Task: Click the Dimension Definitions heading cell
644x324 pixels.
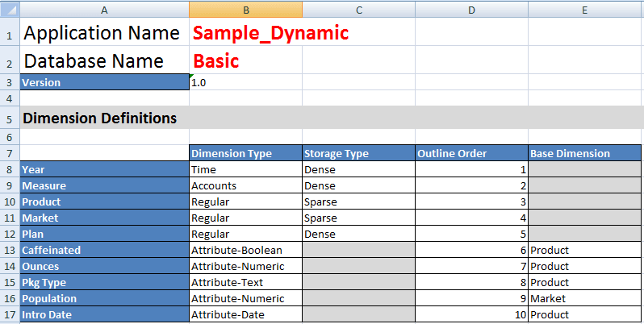Action: coord(104,118)
